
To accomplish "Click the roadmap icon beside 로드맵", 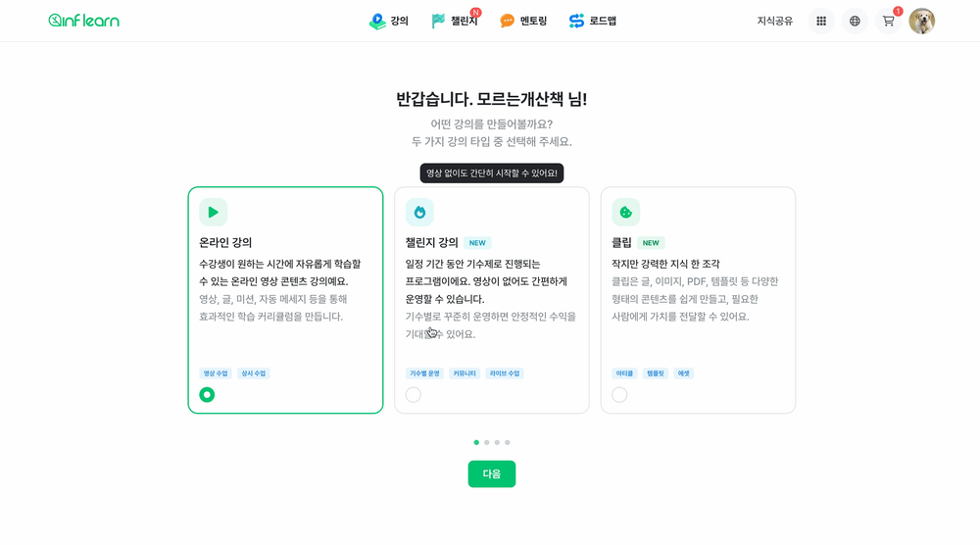I will point(576,22).
